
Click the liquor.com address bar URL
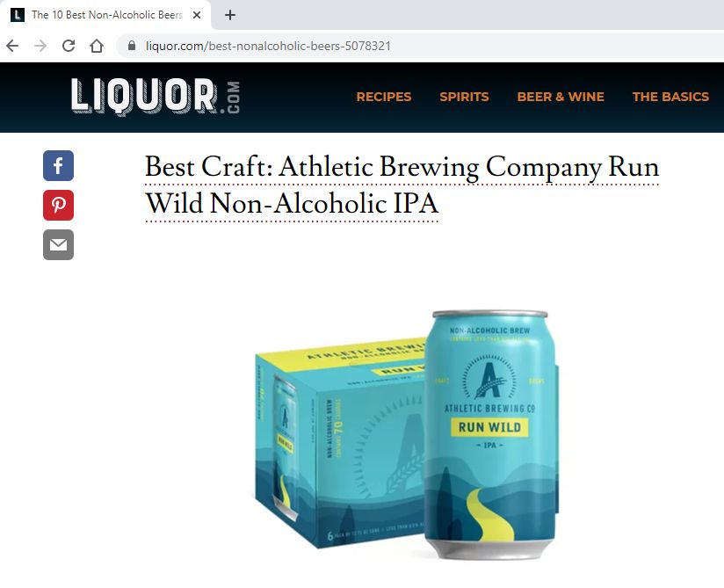268,47
